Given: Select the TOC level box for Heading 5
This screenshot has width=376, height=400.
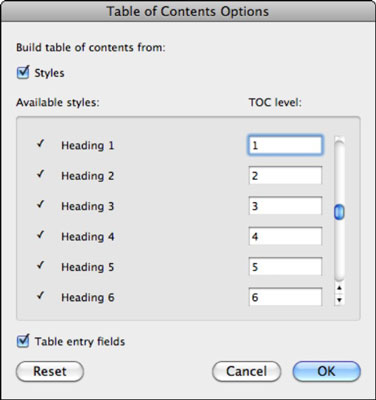Looking at the screenshot, I should pos(285,267).
